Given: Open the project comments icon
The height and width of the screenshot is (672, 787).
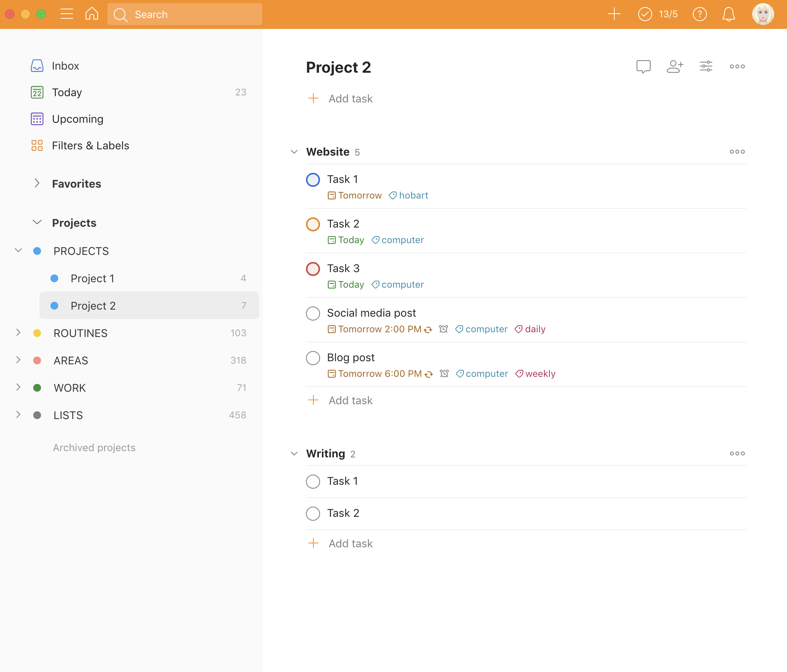Looking at the screenshot, I should [x=643, y=66].
